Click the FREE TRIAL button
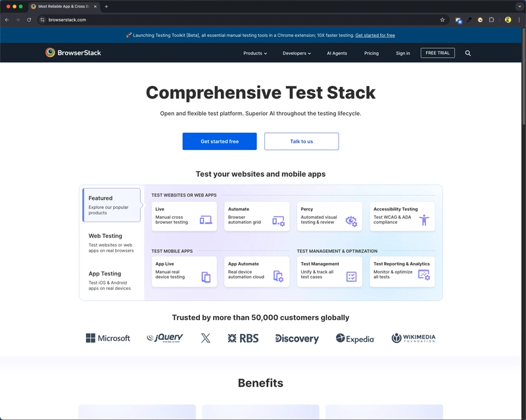The image size is (526, 420). pos(437,53)
